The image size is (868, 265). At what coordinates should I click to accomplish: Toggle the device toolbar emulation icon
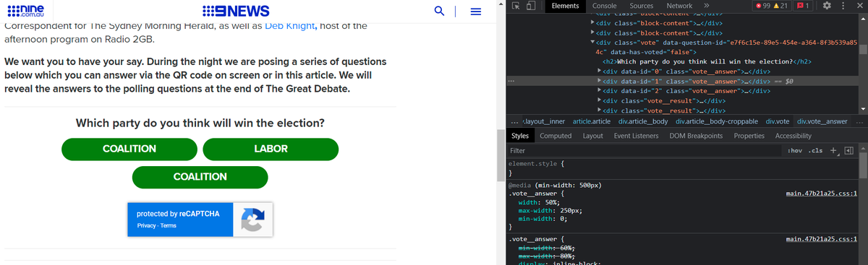click(530, 6)
